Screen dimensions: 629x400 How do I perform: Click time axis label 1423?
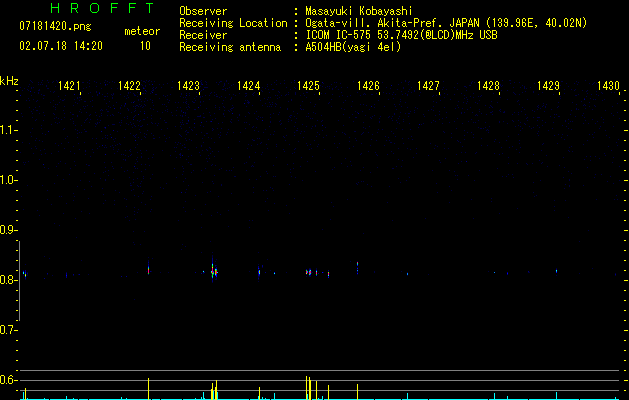point(189,85)
